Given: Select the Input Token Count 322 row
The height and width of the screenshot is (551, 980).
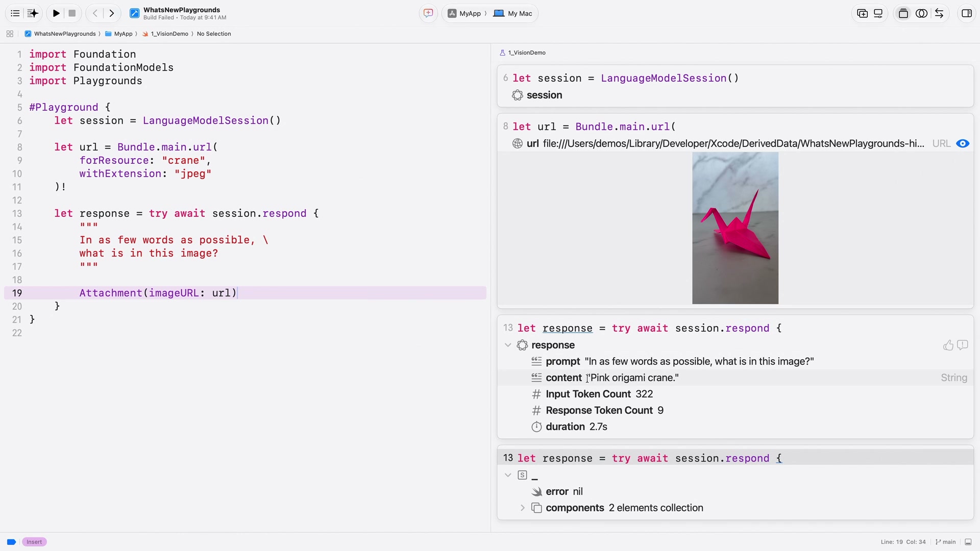Looking at the screenshot, I should pos(735,394).
